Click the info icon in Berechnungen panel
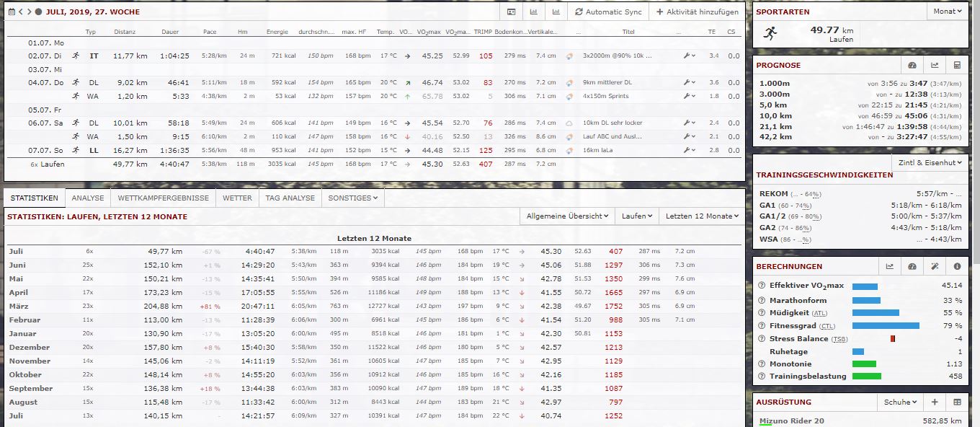The width and height of the screenshot is (980, 427). [957, 266]
